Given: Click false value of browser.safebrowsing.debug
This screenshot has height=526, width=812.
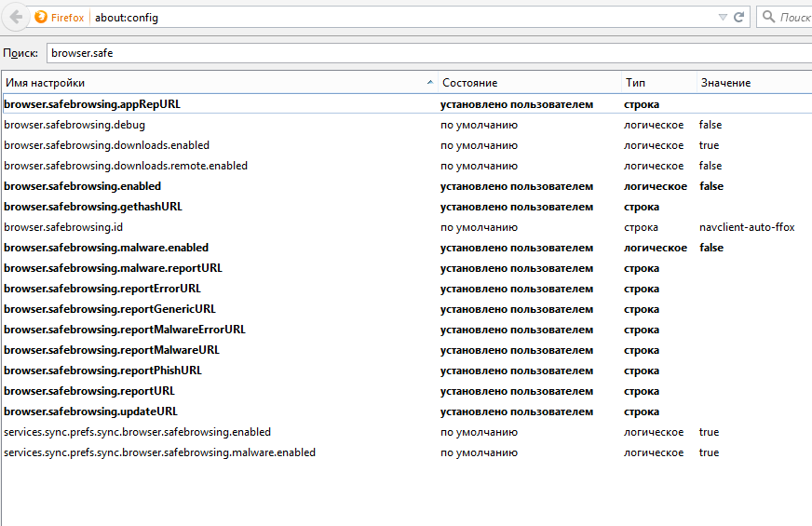Looking at the screenshot, I should tap(710, 125).
